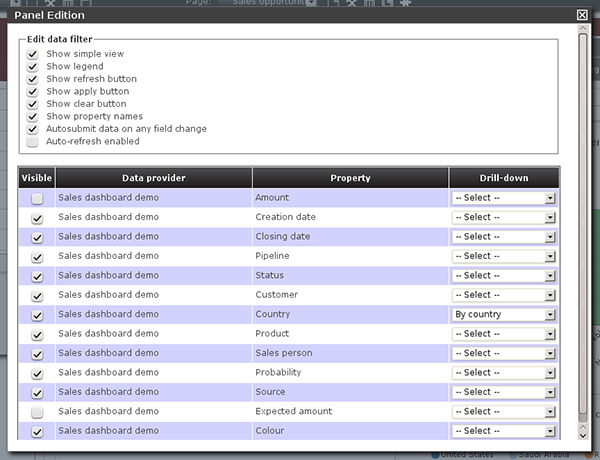
Task: Disable the Show legend option
Action: click(x=33, y=67)
